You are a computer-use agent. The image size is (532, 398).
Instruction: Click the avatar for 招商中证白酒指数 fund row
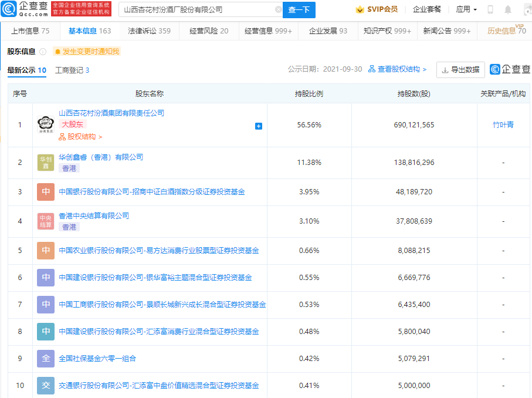click(x=46, y=192)
